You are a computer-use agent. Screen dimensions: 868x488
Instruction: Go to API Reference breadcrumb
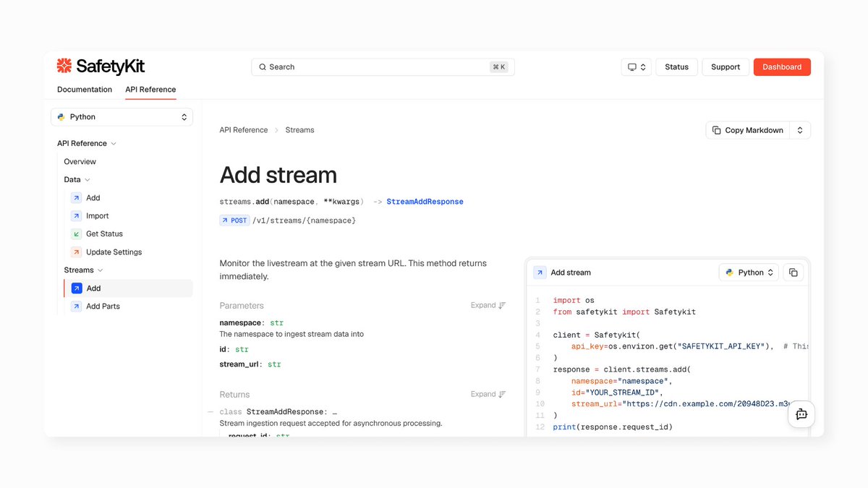pos(244,130)
